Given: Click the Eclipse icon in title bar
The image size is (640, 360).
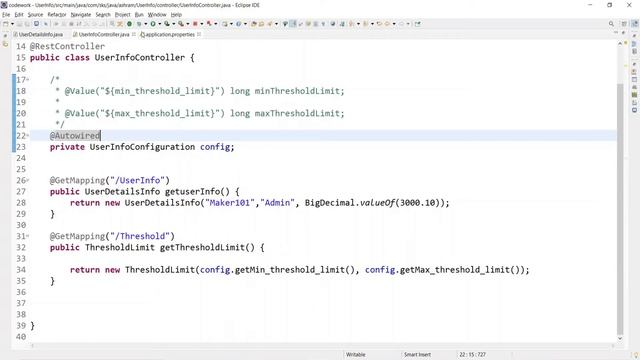Looking at the screenshot, I should 4,5.
